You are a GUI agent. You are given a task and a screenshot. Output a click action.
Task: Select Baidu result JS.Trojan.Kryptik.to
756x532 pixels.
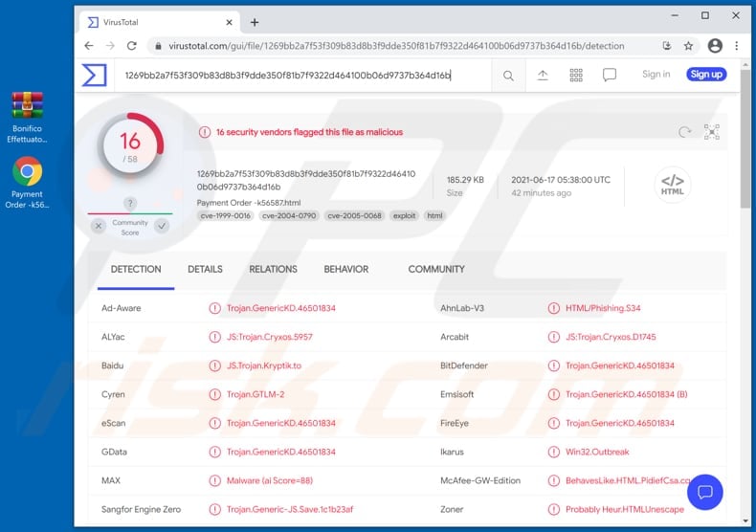point(264,366)
